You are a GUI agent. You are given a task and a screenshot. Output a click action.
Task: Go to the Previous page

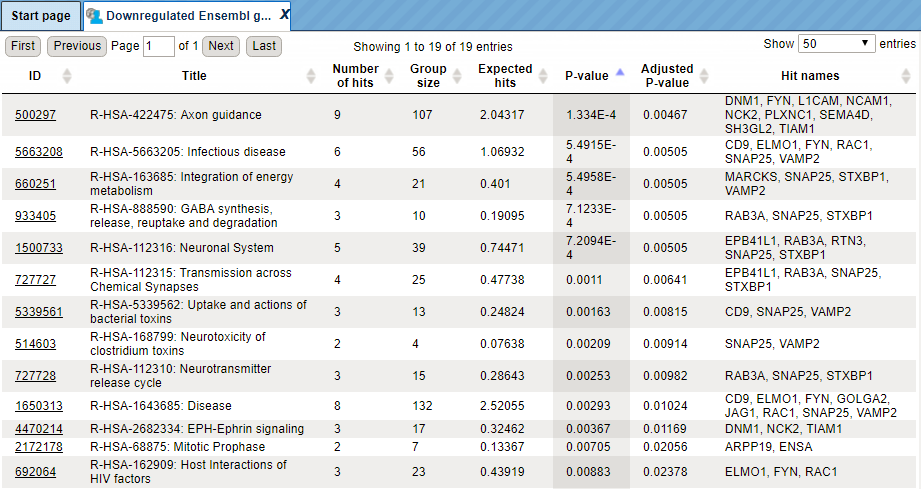coord(78,46)
